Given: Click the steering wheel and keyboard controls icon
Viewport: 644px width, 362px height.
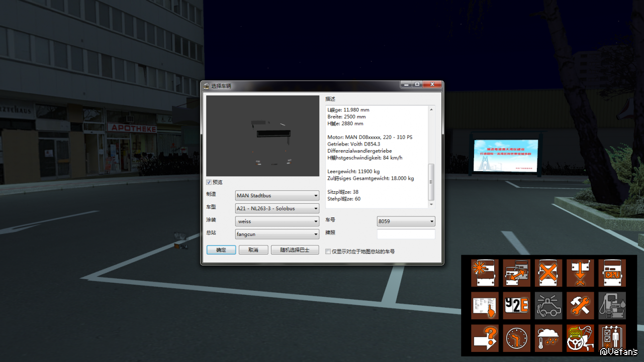Looking at the screenshot, I should point(580,338).
